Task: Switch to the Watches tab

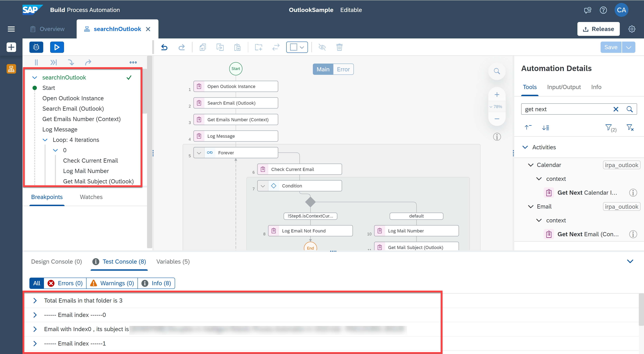Action: pos(91,197)
